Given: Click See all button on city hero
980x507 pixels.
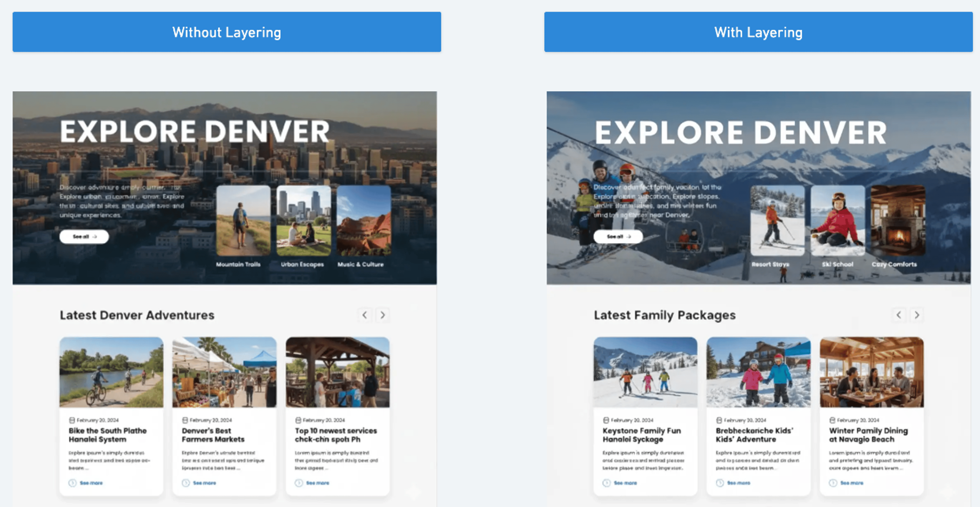Looking at the screenshot, I should (x=84, y=237).
